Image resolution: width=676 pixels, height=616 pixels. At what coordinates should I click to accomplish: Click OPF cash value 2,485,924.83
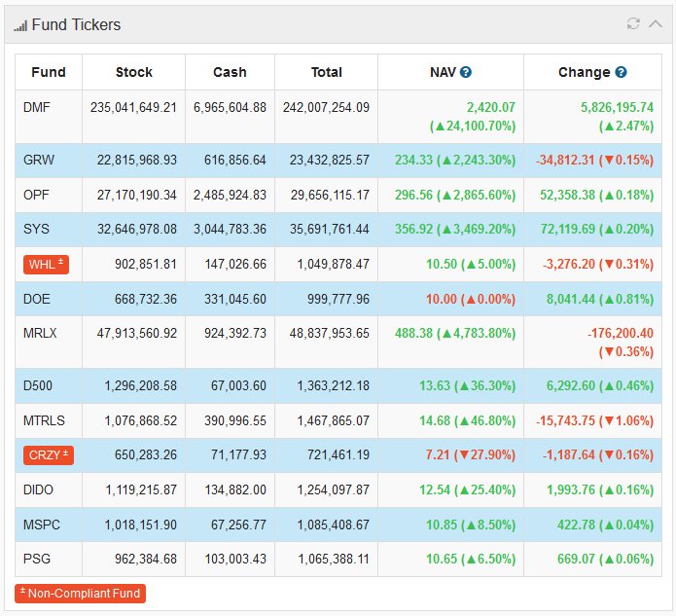[230, 196]
